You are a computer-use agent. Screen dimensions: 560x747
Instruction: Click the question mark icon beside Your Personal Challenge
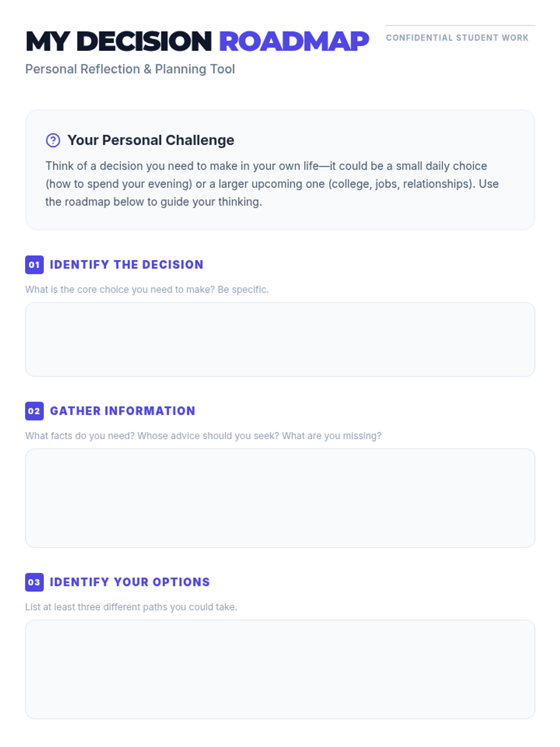click(x=53, y=140)
